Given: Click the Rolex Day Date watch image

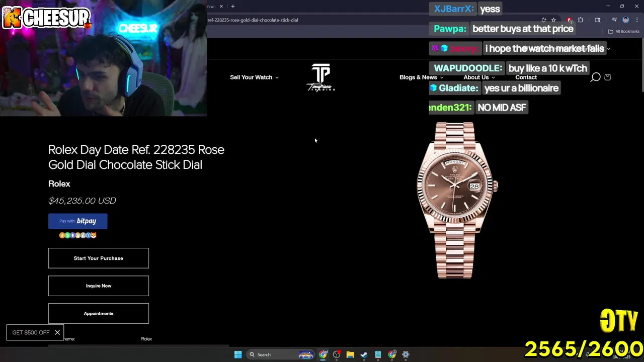Looking at the screenshot, I should (x=456, y=200).
